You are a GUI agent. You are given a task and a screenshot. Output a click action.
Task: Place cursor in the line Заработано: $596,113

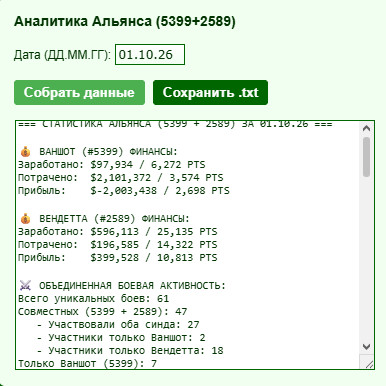(x=118, y=231)
